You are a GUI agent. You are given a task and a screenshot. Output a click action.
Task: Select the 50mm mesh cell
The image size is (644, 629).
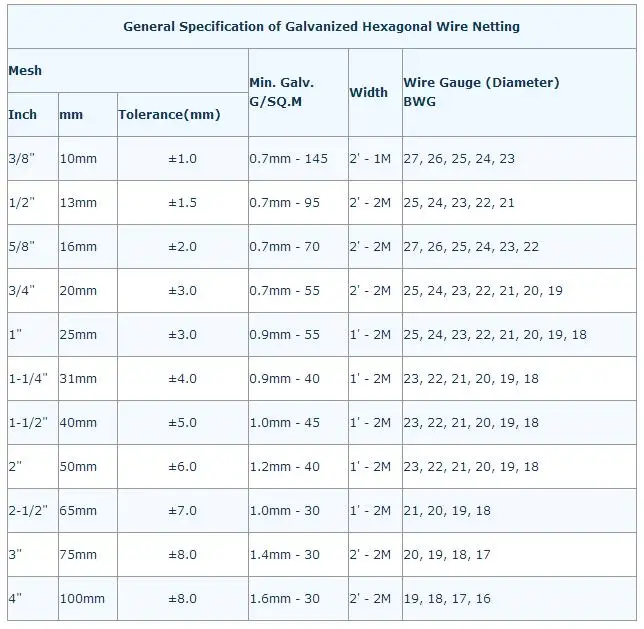tap(78, 467)
